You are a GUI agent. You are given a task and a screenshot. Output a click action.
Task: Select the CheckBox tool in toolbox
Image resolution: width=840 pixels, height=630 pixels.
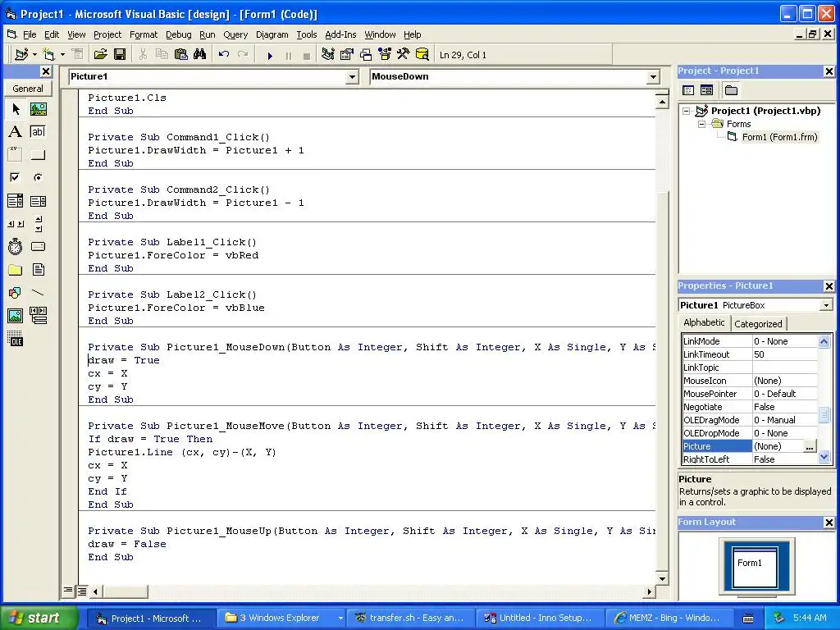(16, 177)
